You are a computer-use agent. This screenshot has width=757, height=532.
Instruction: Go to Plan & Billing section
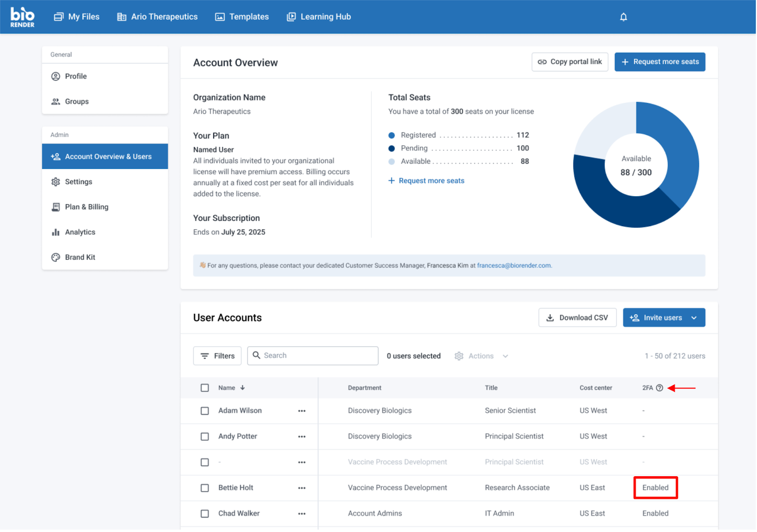[87, 207]
